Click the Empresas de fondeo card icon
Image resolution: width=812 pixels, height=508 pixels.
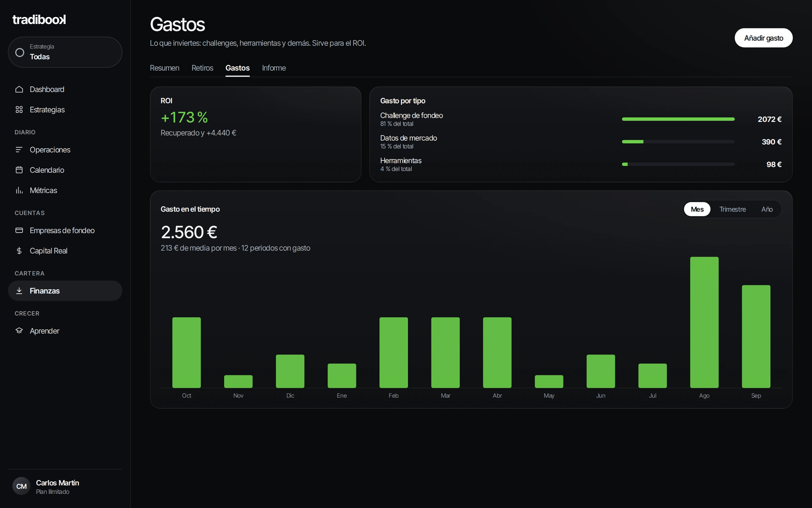tap(19, 230)
